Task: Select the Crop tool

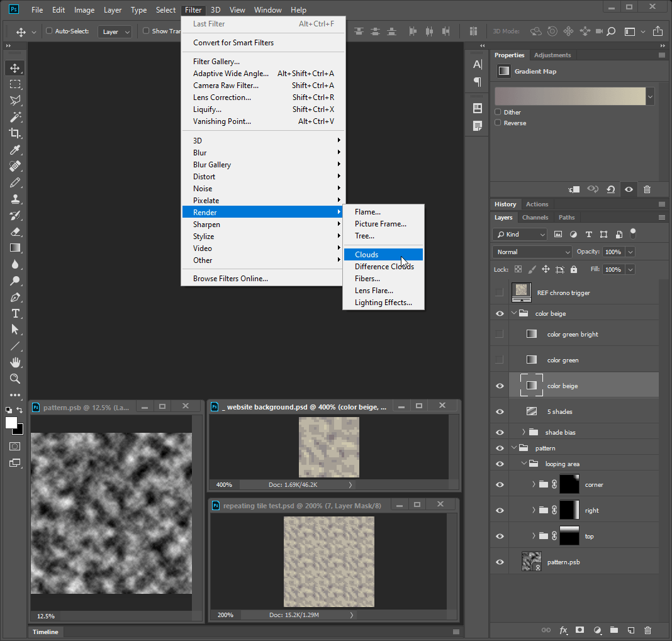Action: (x=15, y=133)
